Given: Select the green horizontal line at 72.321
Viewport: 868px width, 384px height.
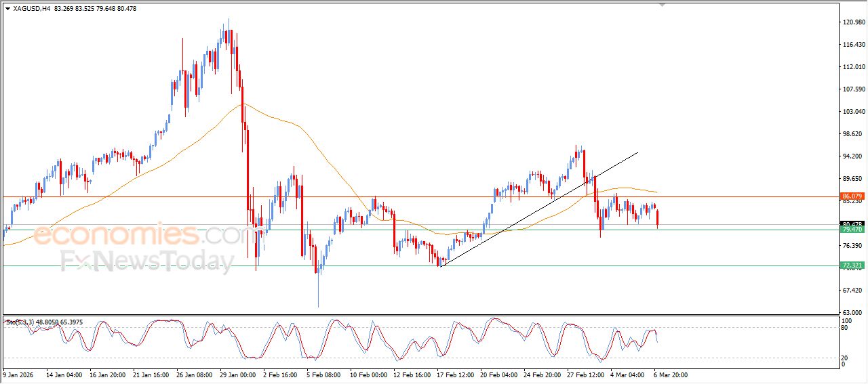Looking at the screenshot, I should coord(420,265).
